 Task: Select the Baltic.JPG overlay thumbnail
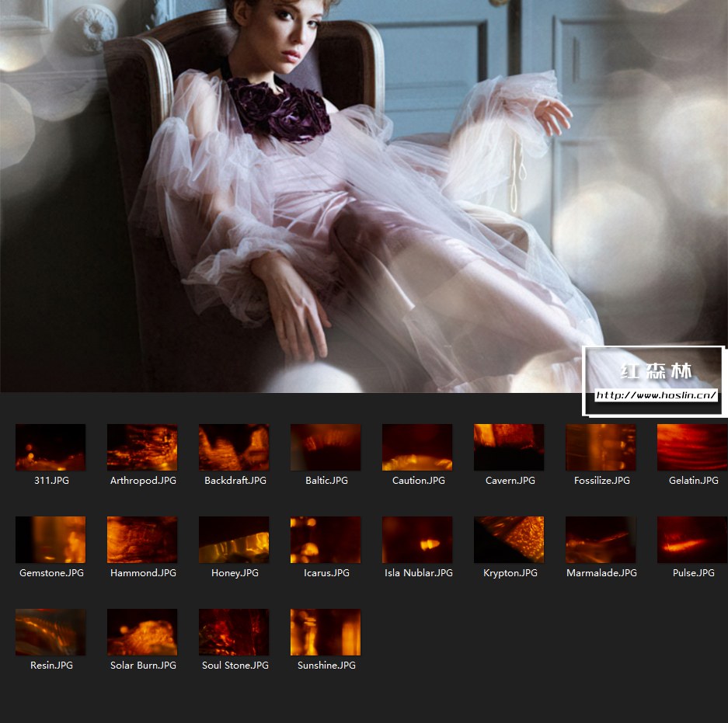(326, 447)
